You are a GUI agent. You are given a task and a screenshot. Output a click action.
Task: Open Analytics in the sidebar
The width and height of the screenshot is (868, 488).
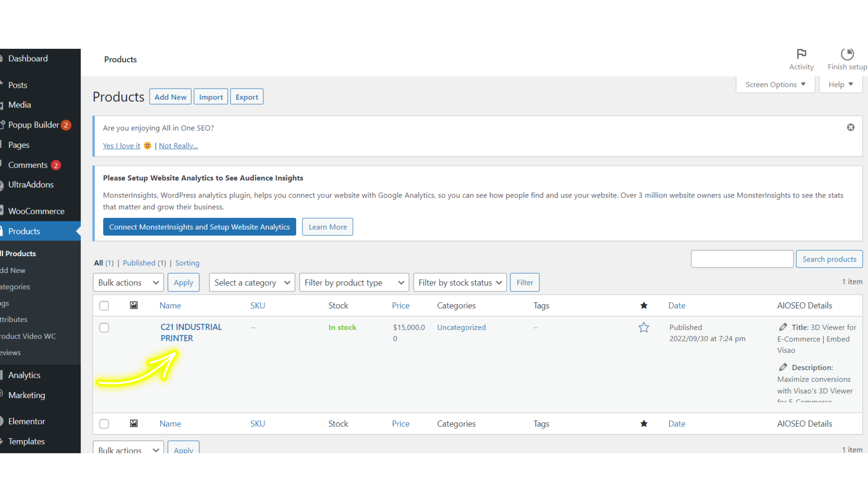(24, 375)
